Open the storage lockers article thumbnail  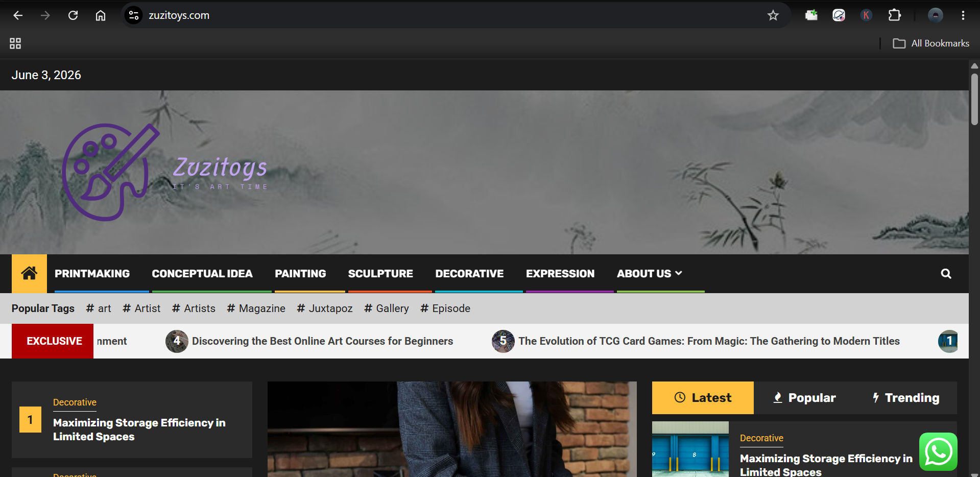(690, 449)
